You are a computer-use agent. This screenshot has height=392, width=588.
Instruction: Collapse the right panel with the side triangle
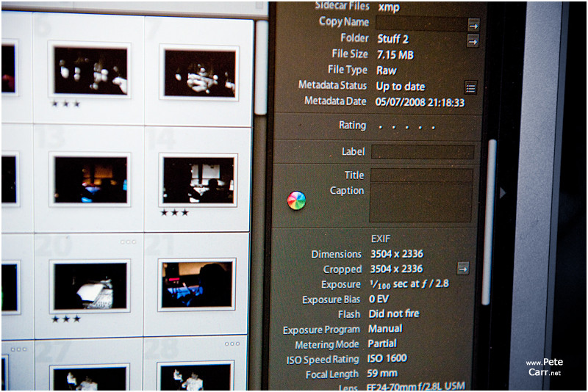click(x=503, y=192)
